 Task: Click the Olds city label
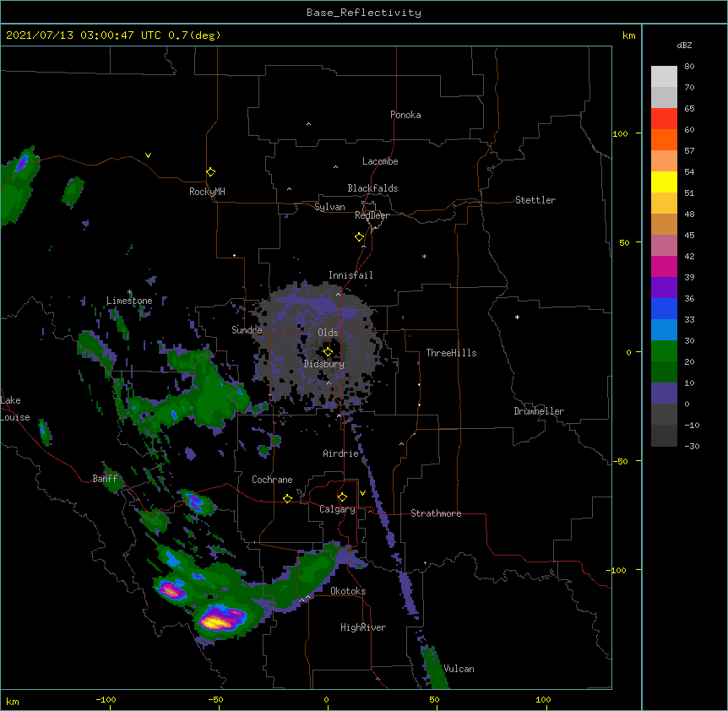(328, 333)
